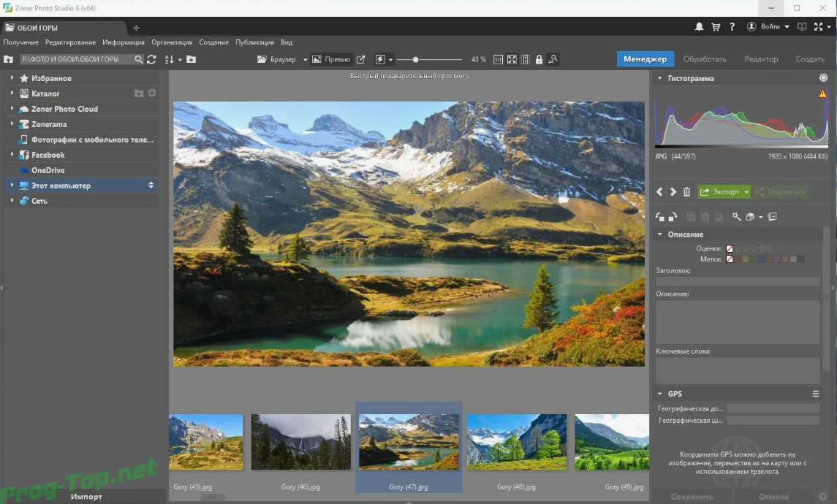This screenshot has width=837, height=504.
Task: Switch to the Обработать tab
Action: [705, 59]
